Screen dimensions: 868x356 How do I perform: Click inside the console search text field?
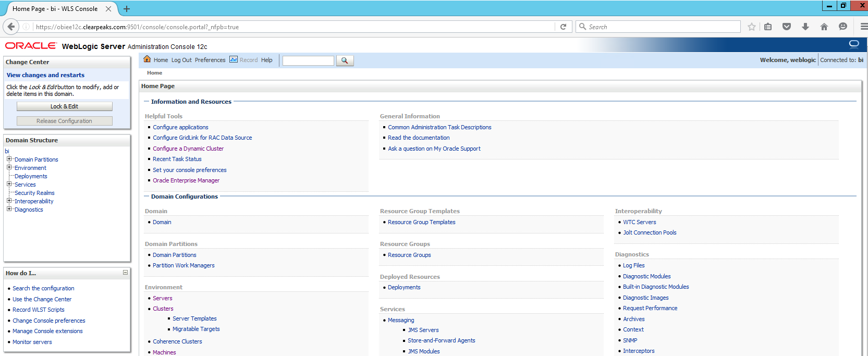coord(308,60)
